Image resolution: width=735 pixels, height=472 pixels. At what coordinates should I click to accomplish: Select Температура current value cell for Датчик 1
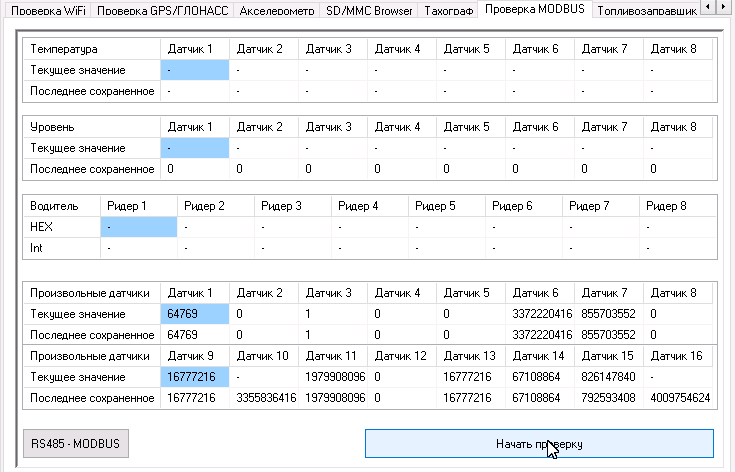195,70
